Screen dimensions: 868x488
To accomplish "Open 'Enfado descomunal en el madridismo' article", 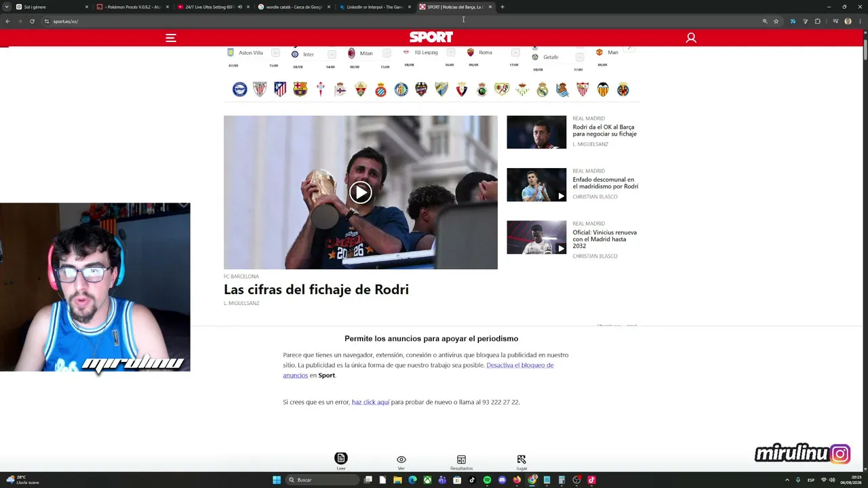I will click(x=605, y=183).
